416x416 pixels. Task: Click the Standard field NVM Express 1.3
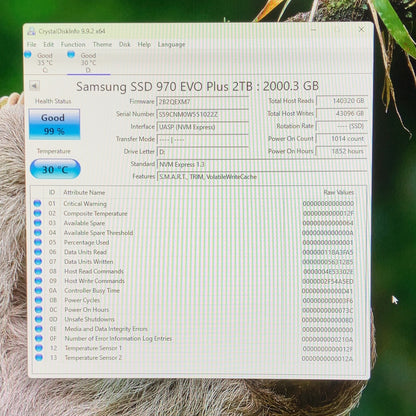click(x=262, y=164)
